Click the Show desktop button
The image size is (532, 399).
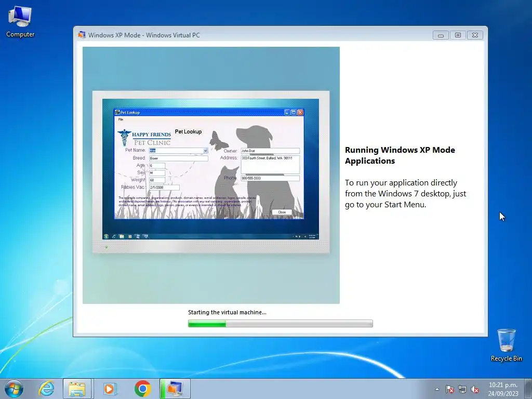point(528,389)
